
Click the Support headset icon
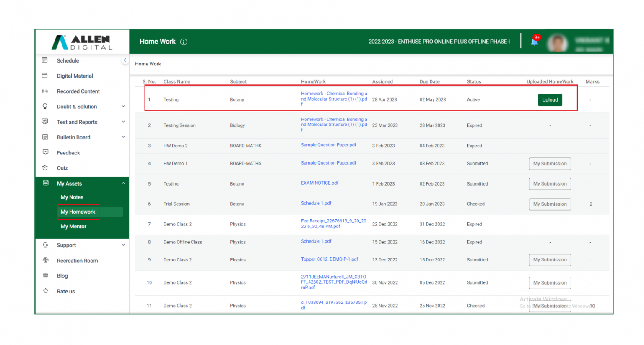(45, 245)
